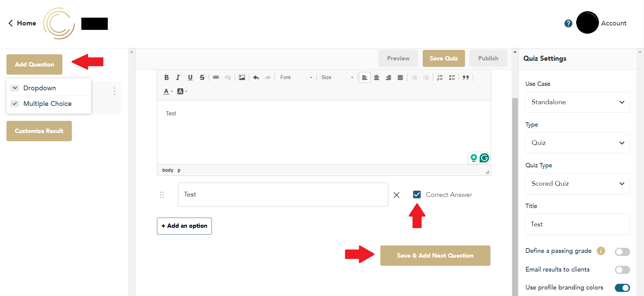Open the Font dropdown in toolbar
This screenshot has width=644, height=296.
point(296,77)
